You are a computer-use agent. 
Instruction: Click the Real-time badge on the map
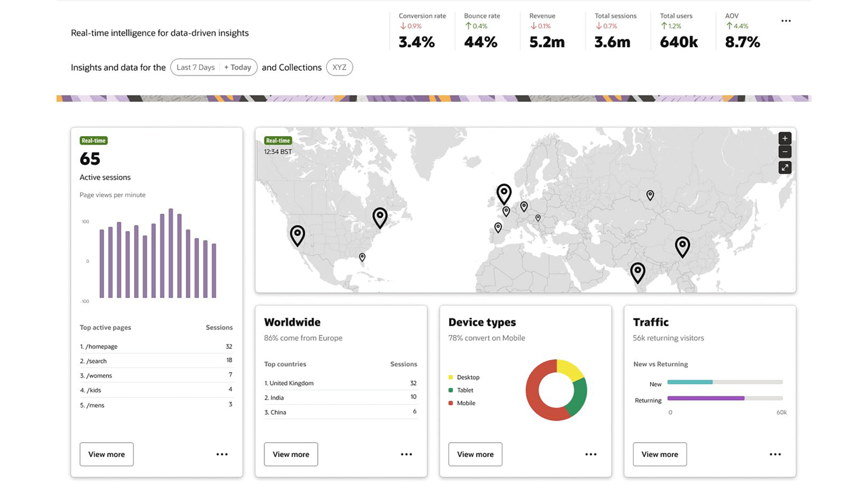pyautogui.click(x=277, y=141)
